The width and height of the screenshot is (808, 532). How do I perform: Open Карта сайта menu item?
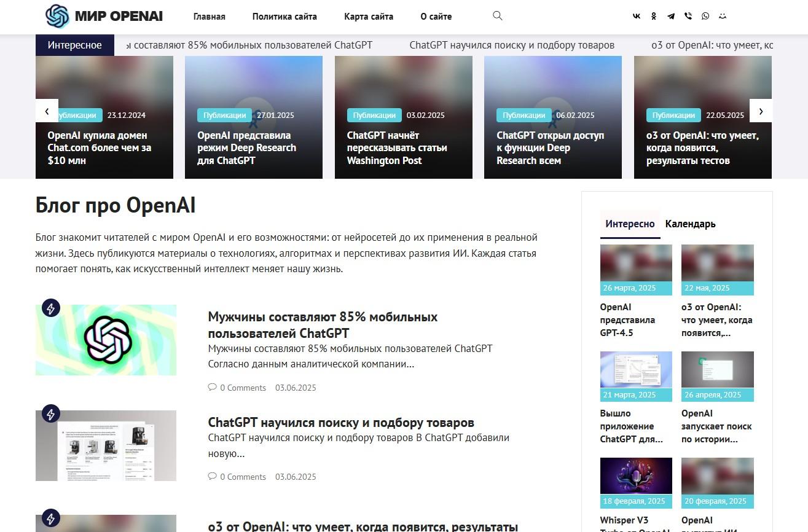(369, 17)
